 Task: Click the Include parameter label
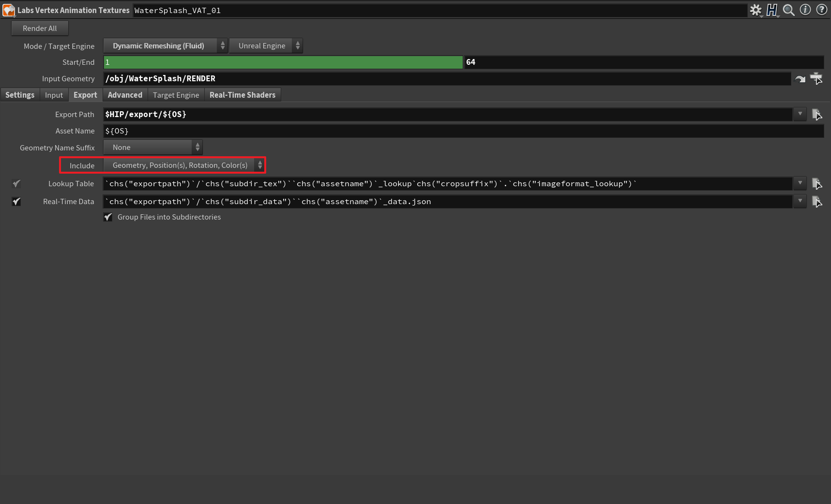(x=82, y=166)
